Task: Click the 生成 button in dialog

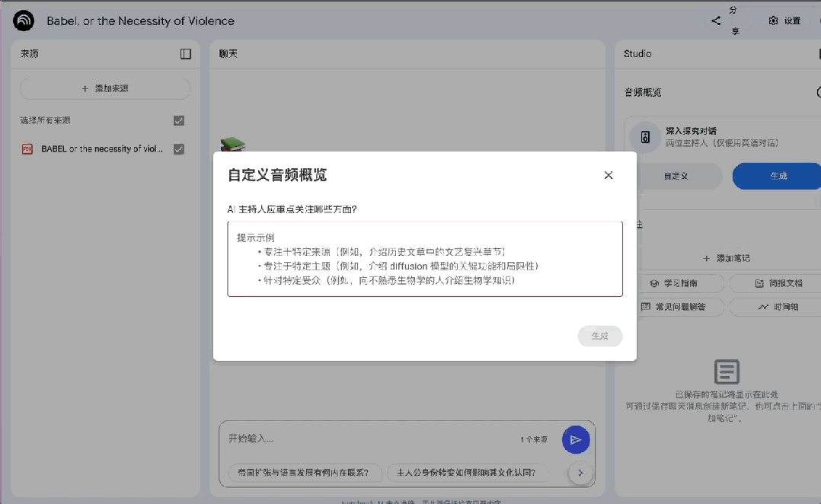Action: (x=600, y=336)
